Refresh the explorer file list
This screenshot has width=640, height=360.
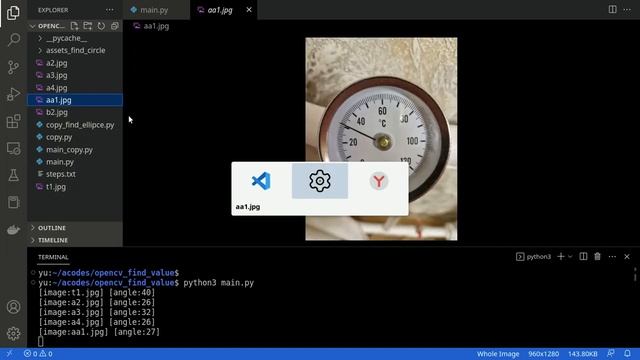point(101,26)
